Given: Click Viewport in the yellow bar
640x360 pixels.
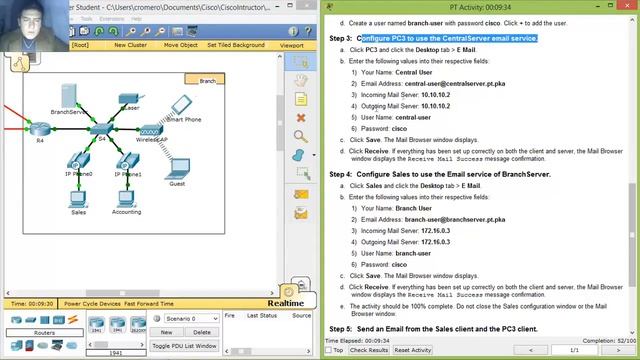Looking at the screenshot, I should 291,45.
